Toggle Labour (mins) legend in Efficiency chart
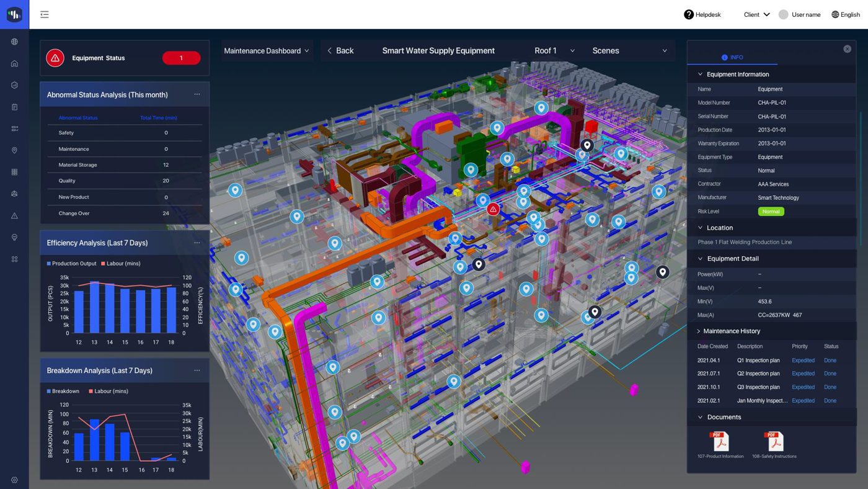 pyautogui.click(x=121, y=263)
